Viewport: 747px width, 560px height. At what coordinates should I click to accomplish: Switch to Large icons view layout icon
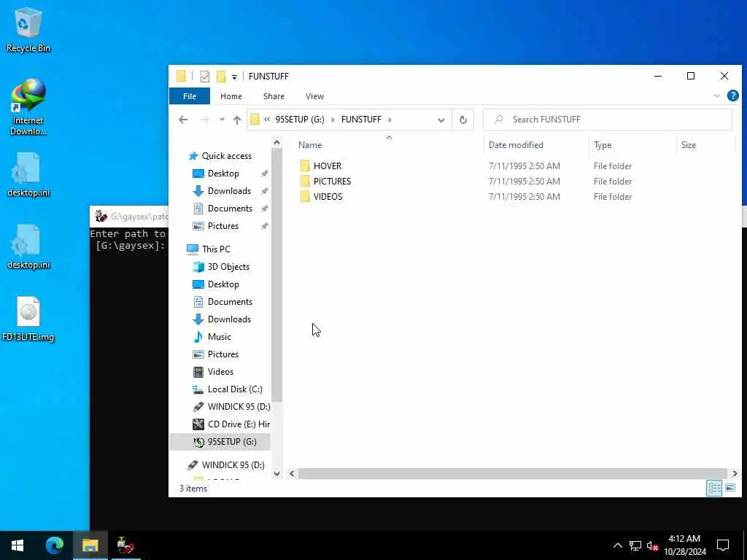[729, 488]
